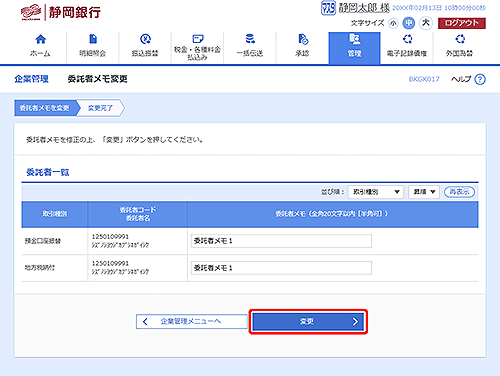Set font size to medium (中)
This screenshot has height=376, width=500.
click(x=409, y=23)
